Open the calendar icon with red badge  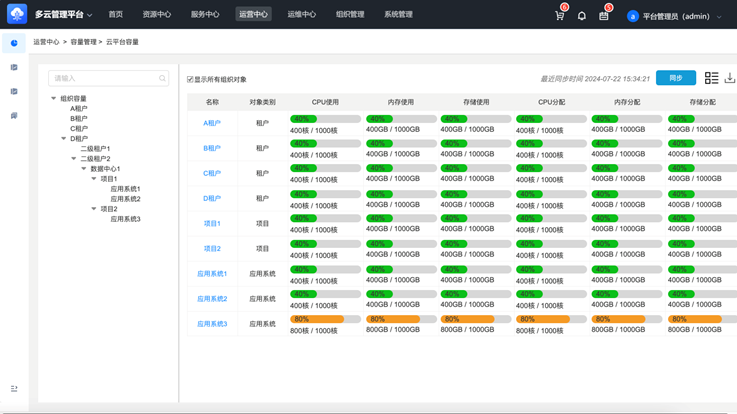604,16
